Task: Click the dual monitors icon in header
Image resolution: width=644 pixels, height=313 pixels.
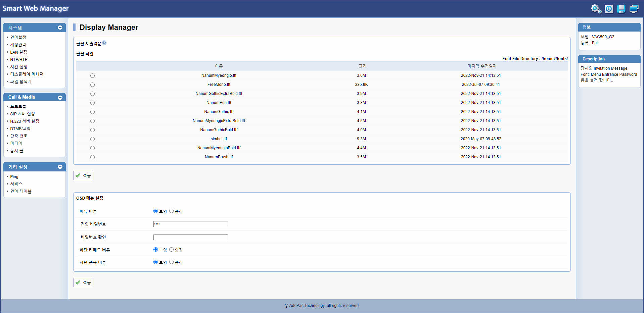Action: coord(634,9)
